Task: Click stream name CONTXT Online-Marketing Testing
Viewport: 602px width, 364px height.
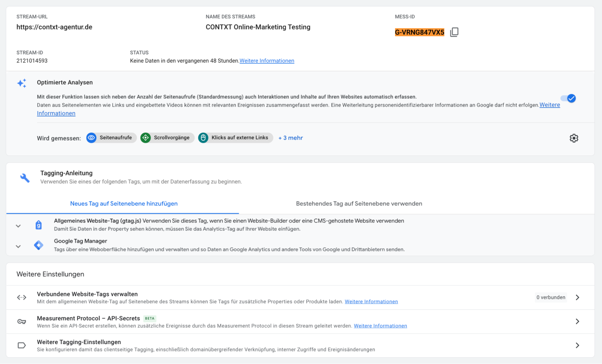Action: [x=258, y=27]
